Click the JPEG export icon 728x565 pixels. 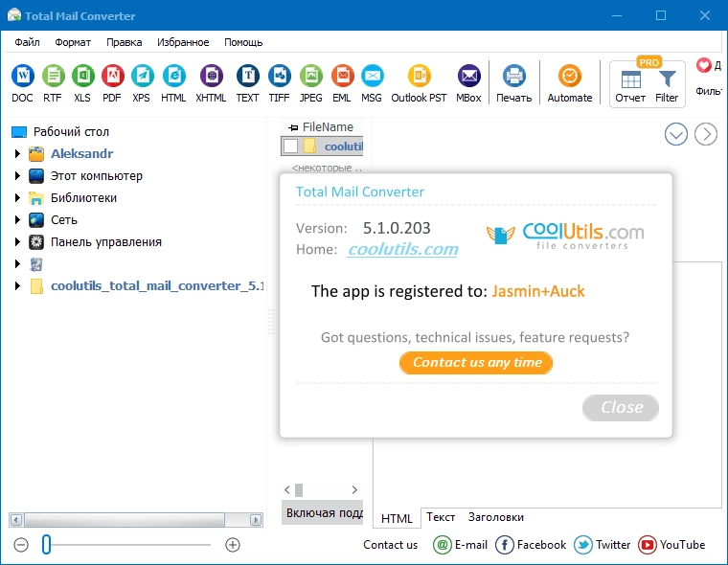pos(310,76)
